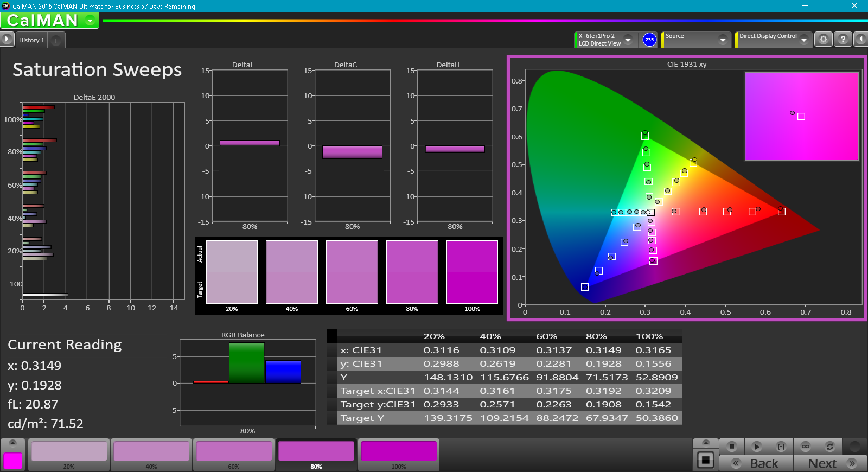Toggle the large square pattern window button
Screen dimensions: 868x472
(x=705, y=460)
